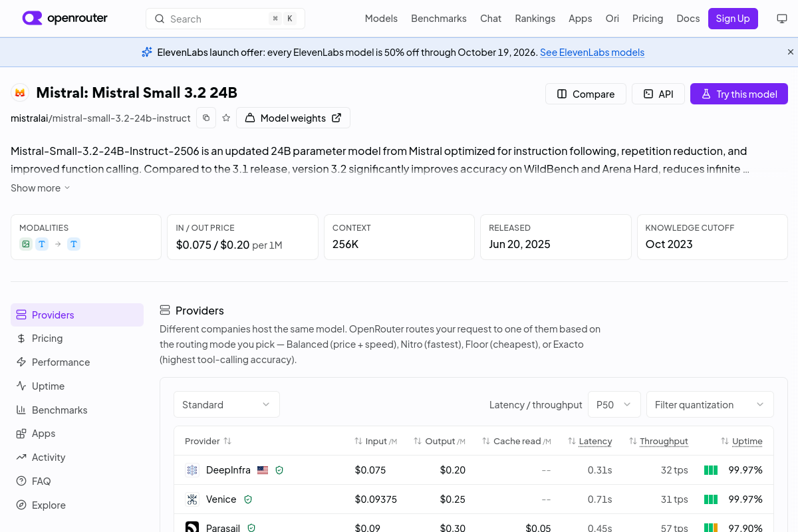Open the Rankings page

tap(535, 19)
